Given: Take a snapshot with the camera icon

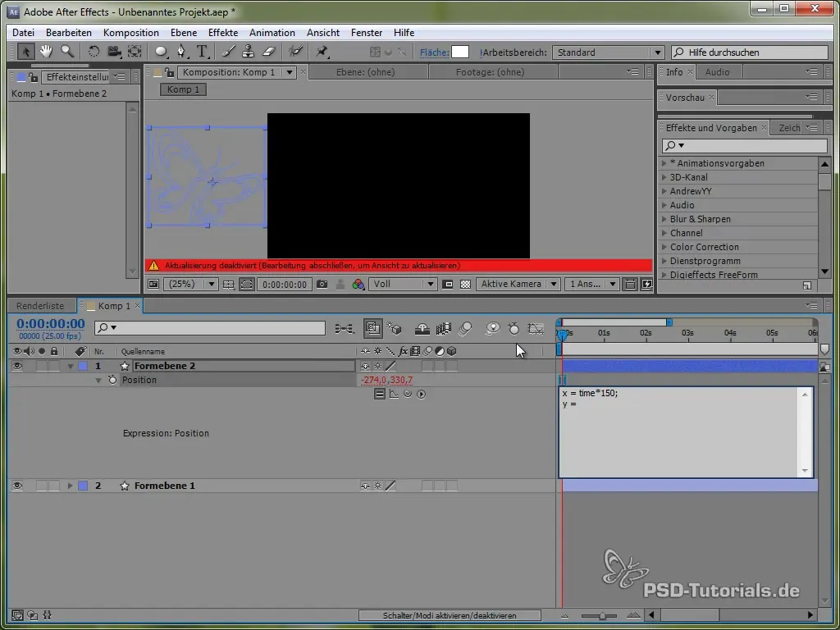Looking at the screenshot, I should pyautogui.click(x=322, y=285).
